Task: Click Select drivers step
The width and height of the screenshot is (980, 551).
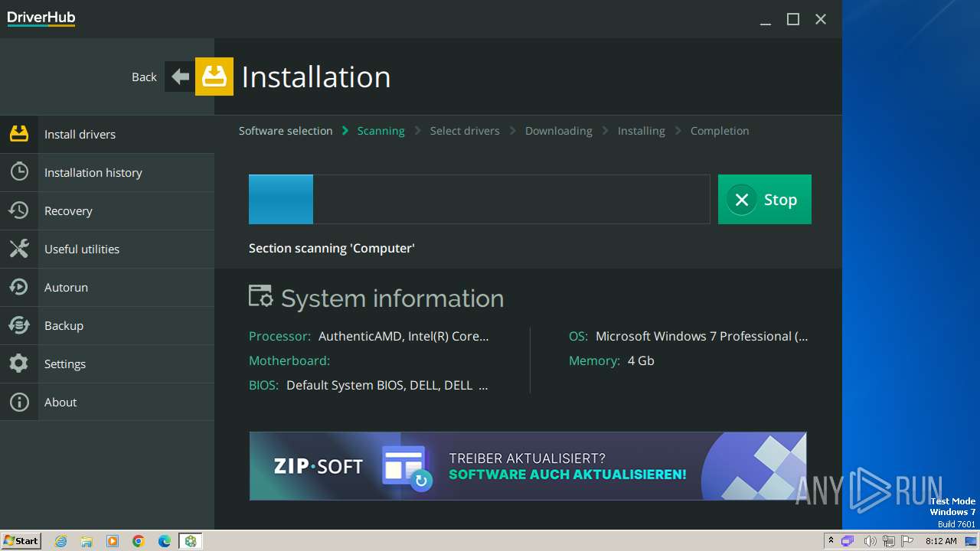Action: [x=465, y=131]
